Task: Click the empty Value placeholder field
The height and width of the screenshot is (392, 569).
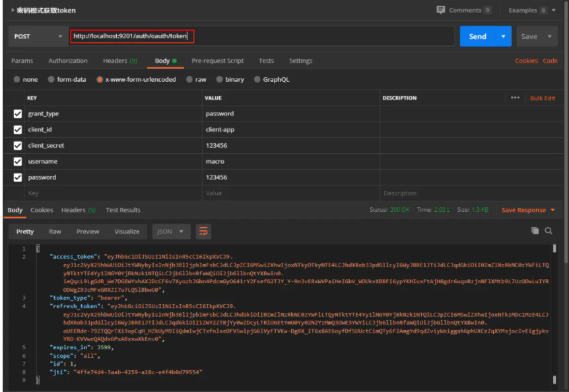Action: [x=290, y=193]
